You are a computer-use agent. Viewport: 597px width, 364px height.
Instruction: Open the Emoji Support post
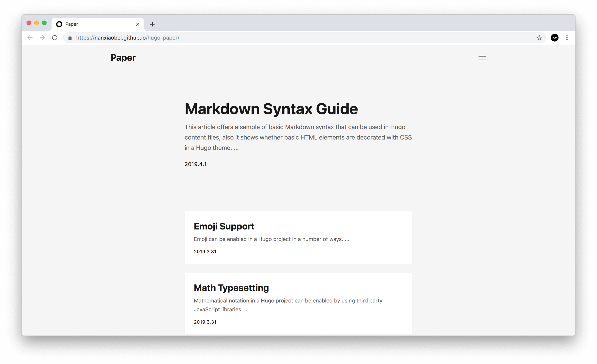tap(224, 226)
